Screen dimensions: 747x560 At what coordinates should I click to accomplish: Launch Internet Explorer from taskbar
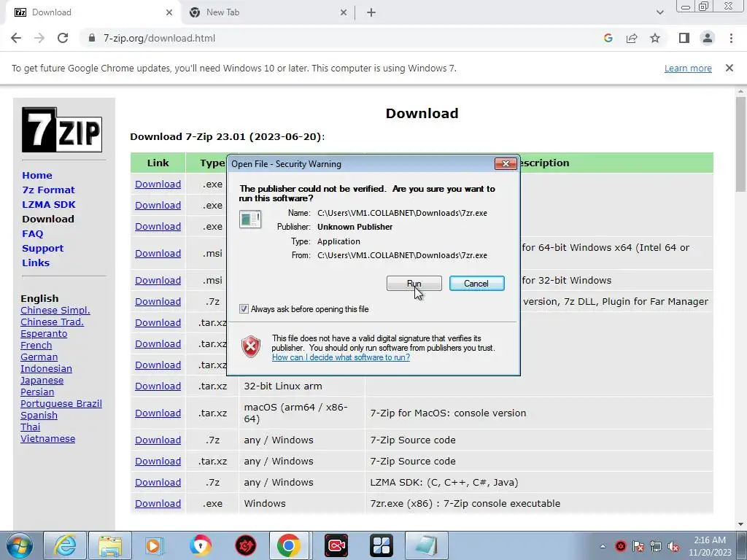(x=65, y=545)
